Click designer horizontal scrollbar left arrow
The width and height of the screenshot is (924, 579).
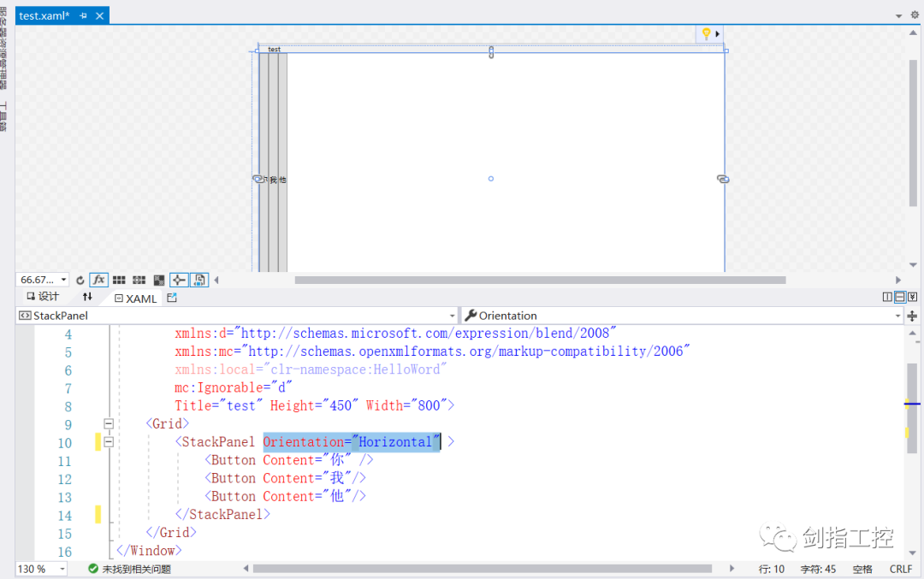click(216, 281)
